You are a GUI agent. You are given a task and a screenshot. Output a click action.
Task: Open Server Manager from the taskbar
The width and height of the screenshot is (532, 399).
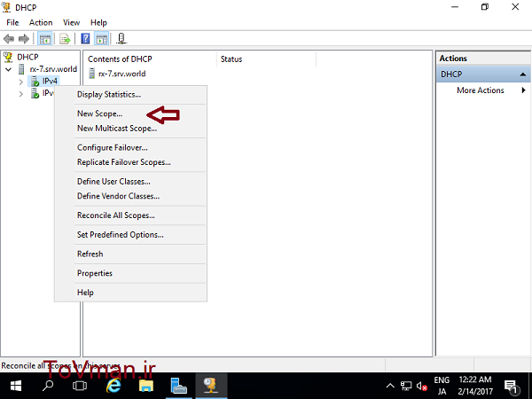pyautogui.click(x=178, y=387)
